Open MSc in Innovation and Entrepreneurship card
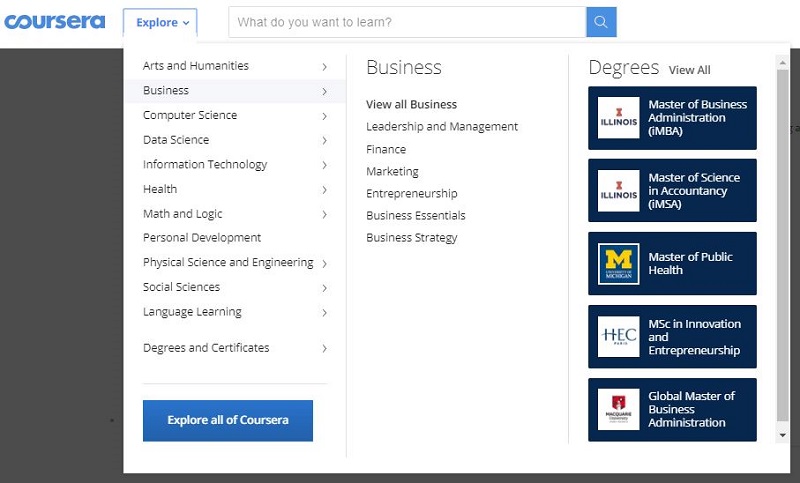This screenshot has height=483, width=800. [x=672, y=337]
